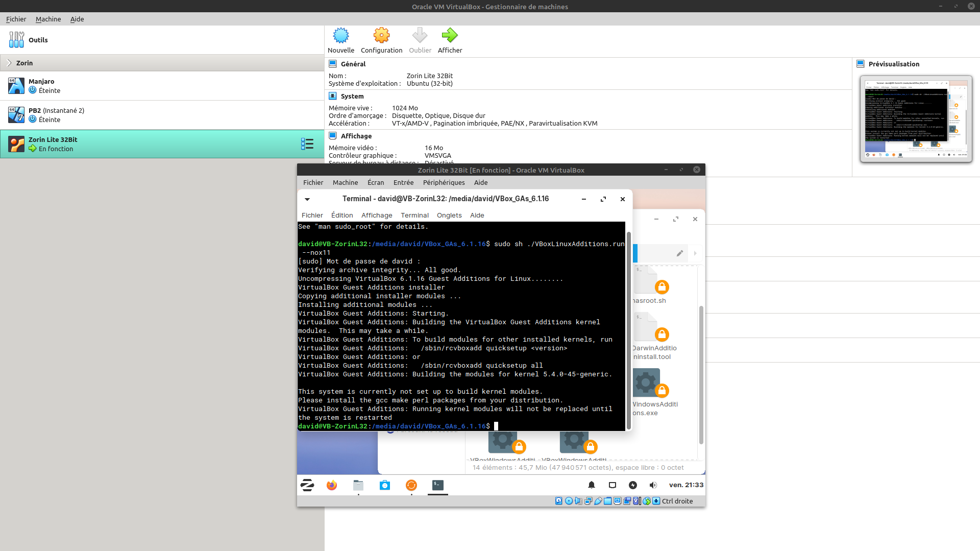This screenshot has width=980, height=551.
Task: Open Configuration for the selected VM
Action: coord(381,36)
